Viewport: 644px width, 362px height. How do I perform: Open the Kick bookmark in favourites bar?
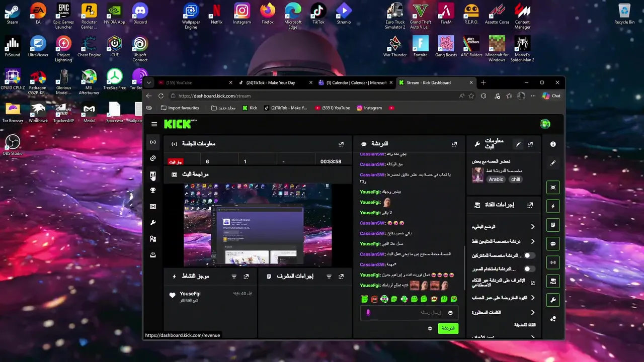pos(250,108)
